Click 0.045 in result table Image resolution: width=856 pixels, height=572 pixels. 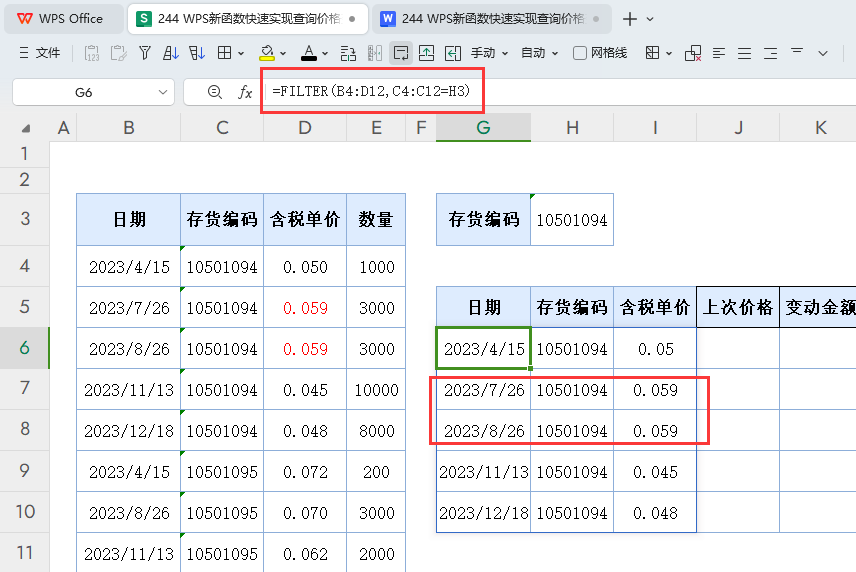(x=655, y=471)
